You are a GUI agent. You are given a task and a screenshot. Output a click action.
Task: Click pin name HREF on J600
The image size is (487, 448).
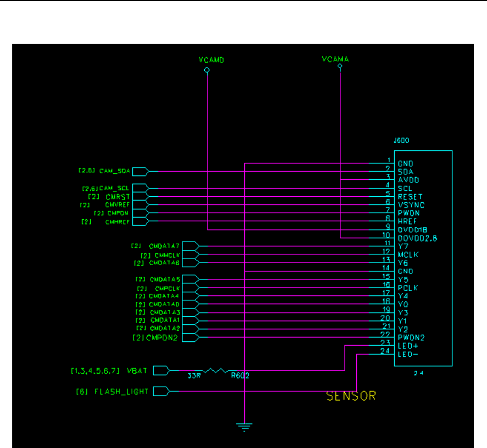[408, 221]
